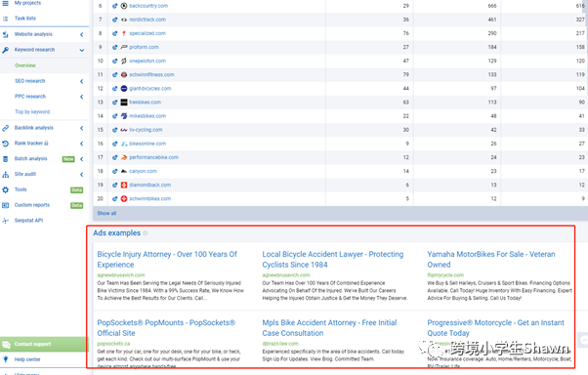Open the Help center link

(27, 359)
